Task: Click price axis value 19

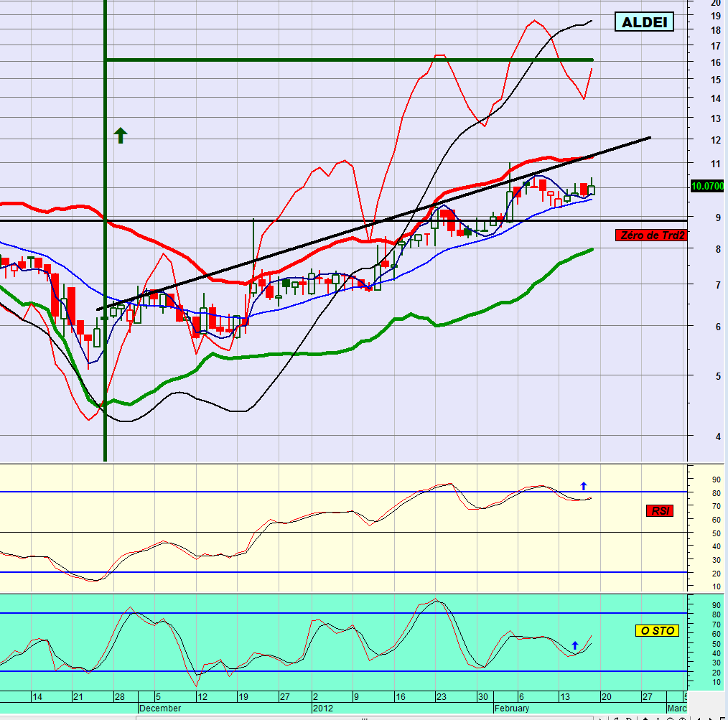Action: pos(716,16)
